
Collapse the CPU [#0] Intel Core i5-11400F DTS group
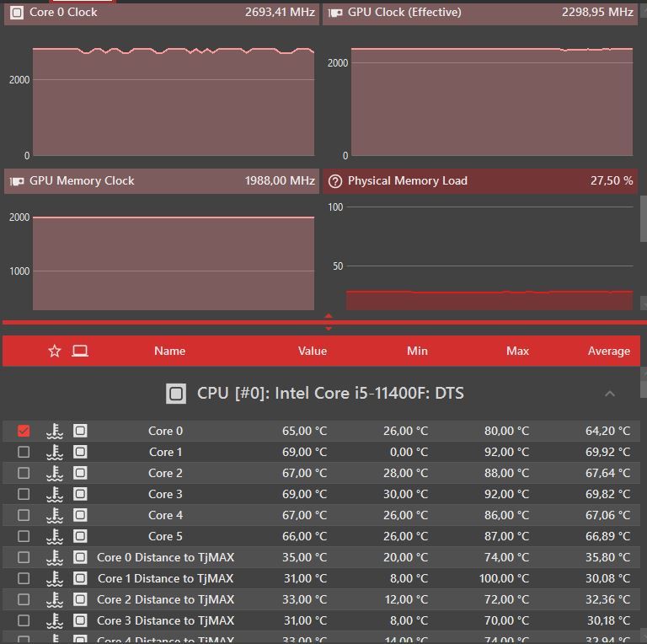tap(610, 394)
